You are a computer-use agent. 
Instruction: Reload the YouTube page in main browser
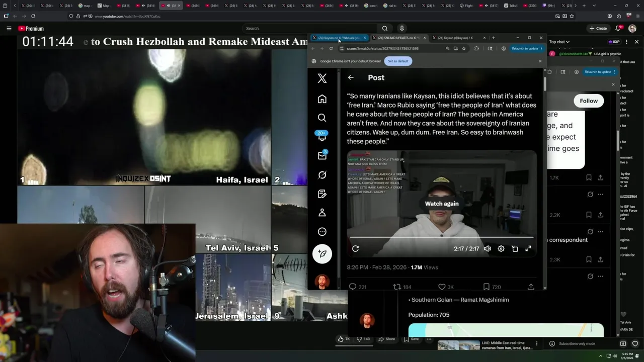click(x=33, y=16)
